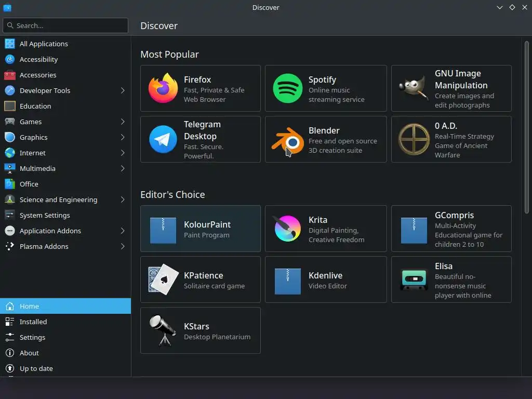Expand the Application Addons chevron
Screen dimensions: 532x399
pos(123,231)
